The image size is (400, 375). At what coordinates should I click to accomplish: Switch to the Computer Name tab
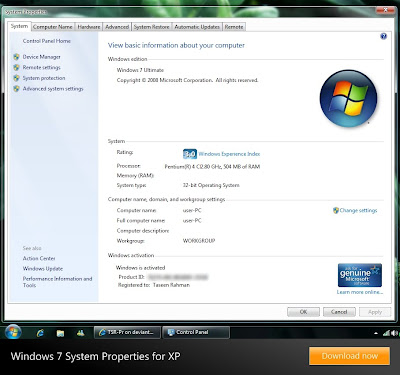pyautogui.click(x=53, y=27)
